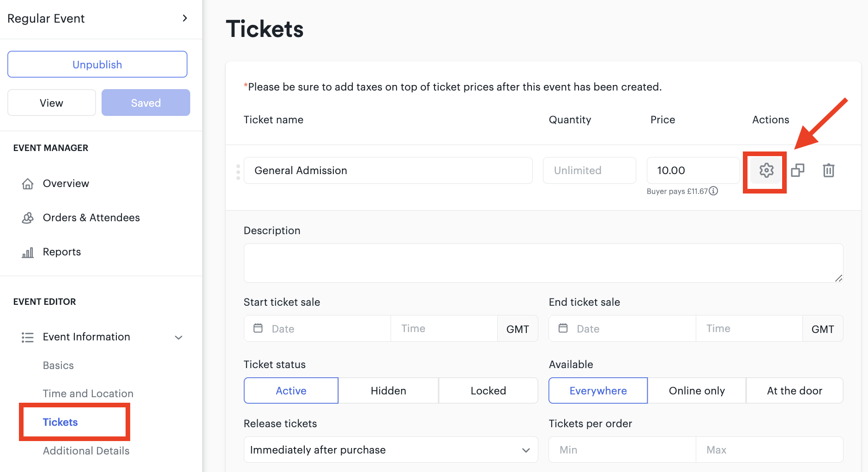
Task: Select Online only availability
Action: click(x=697, y=391)
